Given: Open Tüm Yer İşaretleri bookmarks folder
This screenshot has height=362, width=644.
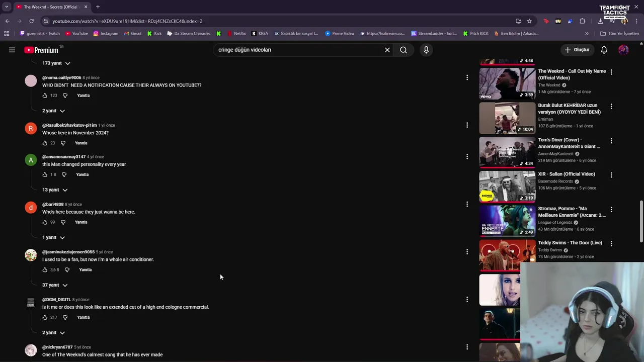Looking at the screenshot, I should pos(619,34).
